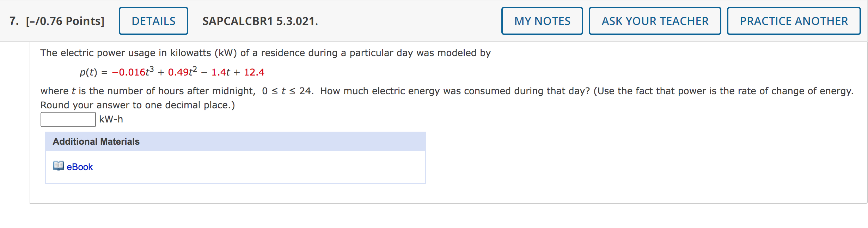Open MY NOTES for this question

tap(542, 21)
